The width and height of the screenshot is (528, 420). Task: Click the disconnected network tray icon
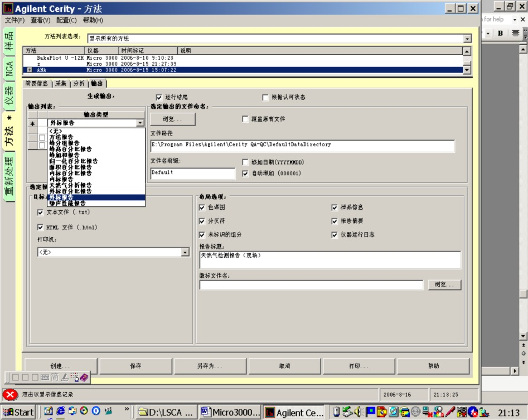428,412
